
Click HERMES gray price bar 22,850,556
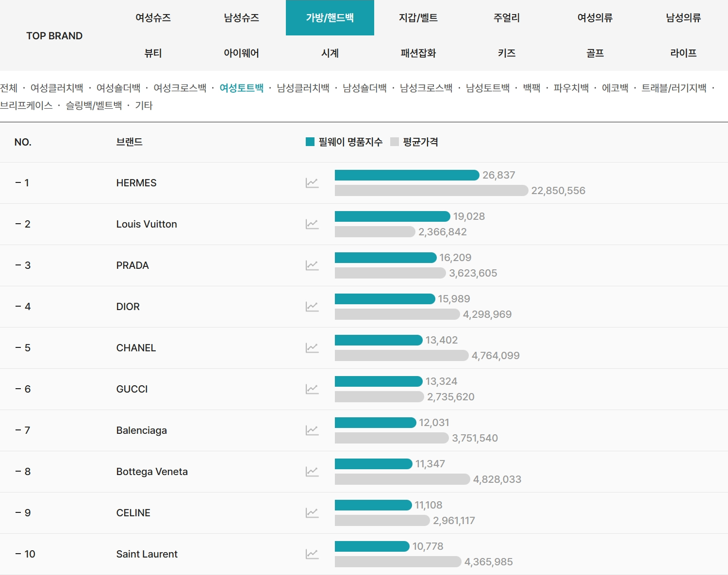click(431, 191)
